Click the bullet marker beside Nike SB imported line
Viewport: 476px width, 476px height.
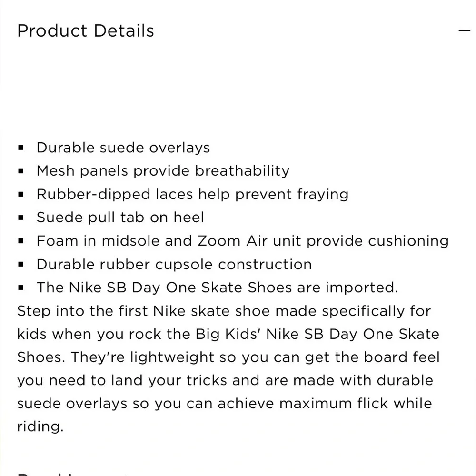[x=20, y=288]
